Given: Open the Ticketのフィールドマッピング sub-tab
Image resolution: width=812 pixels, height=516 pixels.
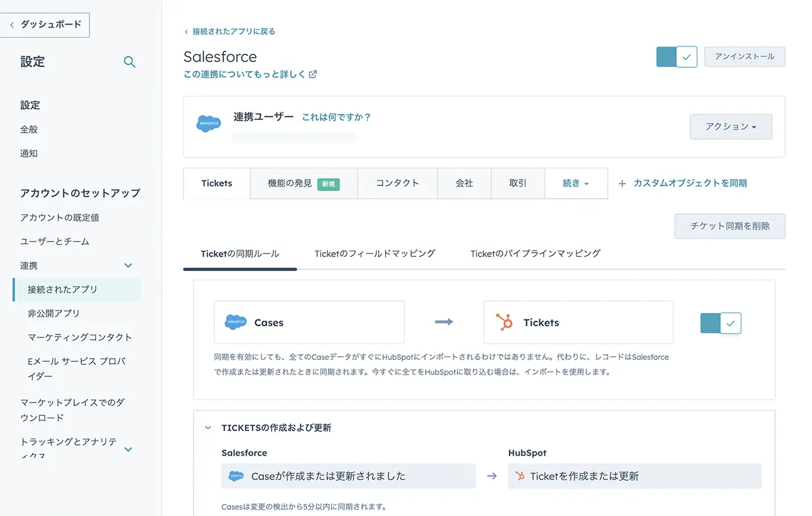Looking at the screenshot, I should [375, 253].
